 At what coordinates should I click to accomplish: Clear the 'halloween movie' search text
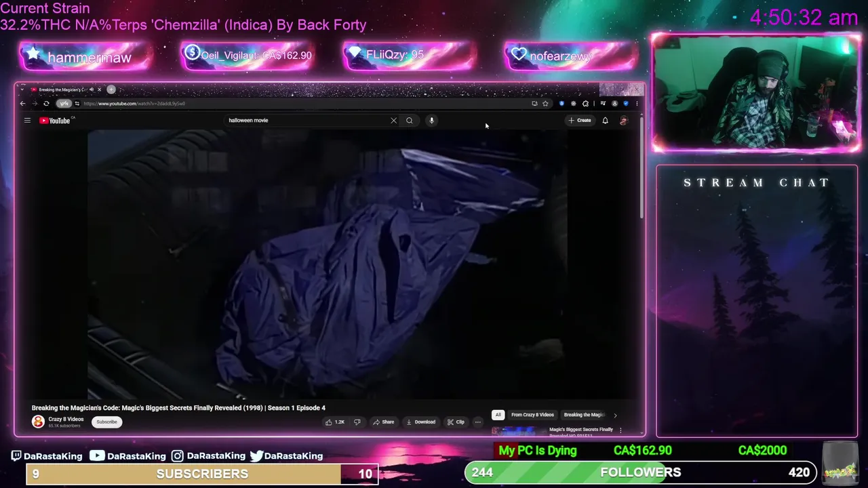(x=393, y=121)
